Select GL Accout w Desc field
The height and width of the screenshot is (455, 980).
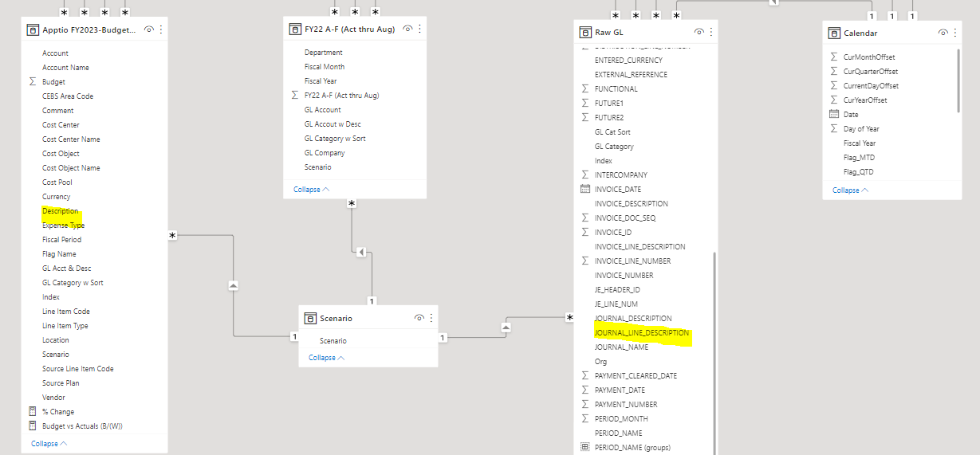coord(332,124)
